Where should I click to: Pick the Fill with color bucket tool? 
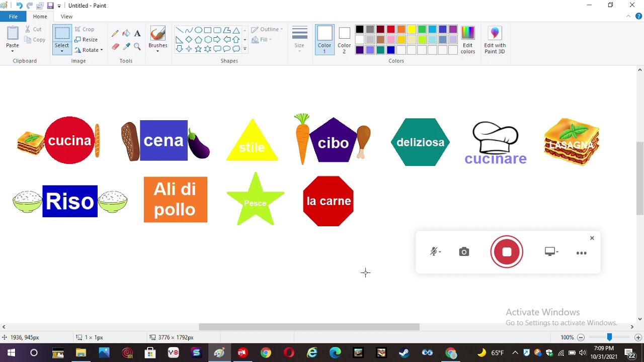point(126,33)
